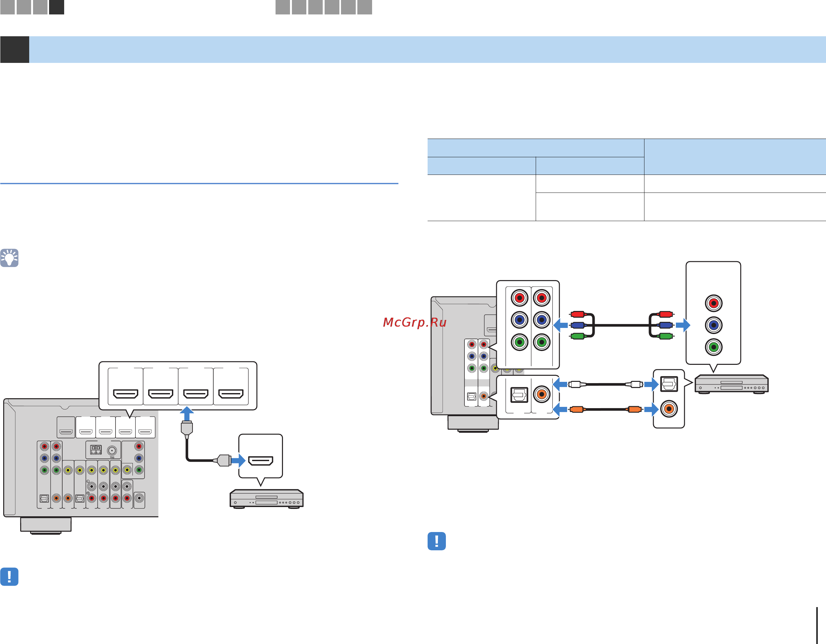Select the third HDMI port in the enlarged callout
826x644 pixels.
coord(196,394)
